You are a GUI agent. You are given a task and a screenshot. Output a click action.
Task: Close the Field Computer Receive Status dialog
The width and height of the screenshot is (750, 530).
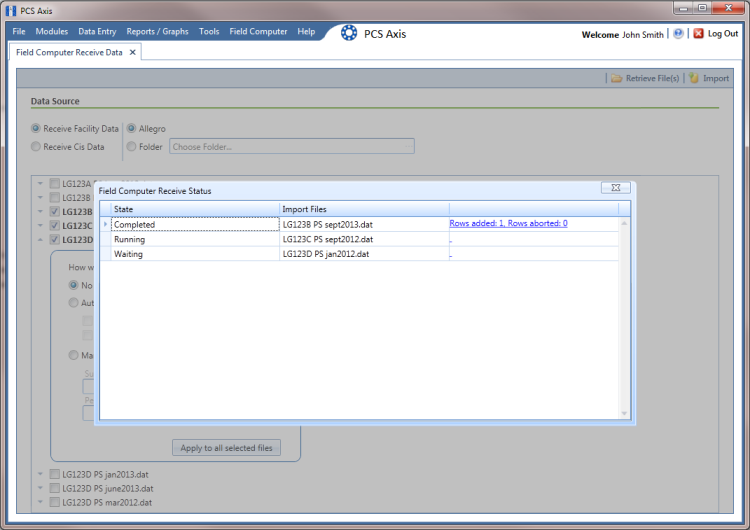tap(616, 188)
